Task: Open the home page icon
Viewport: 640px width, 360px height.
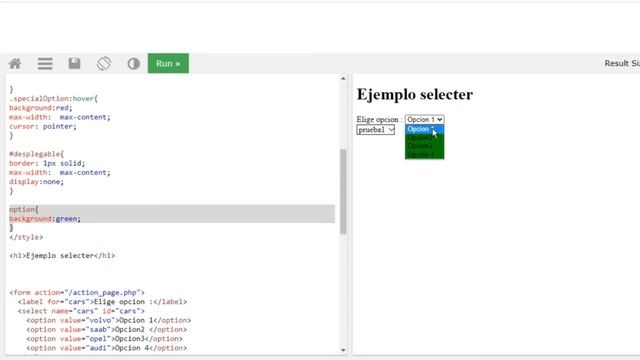Action: 15,64
